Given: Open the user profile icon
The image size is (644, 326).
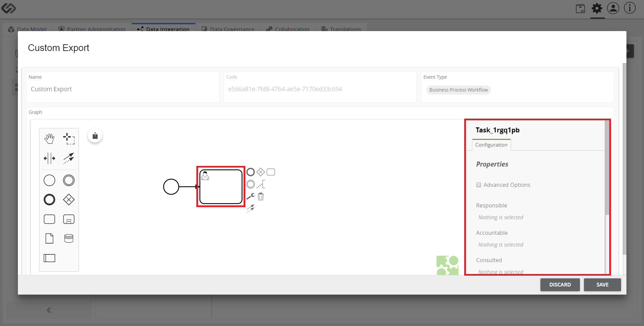Looking at the screenshot, I should (x=613, y=8).
